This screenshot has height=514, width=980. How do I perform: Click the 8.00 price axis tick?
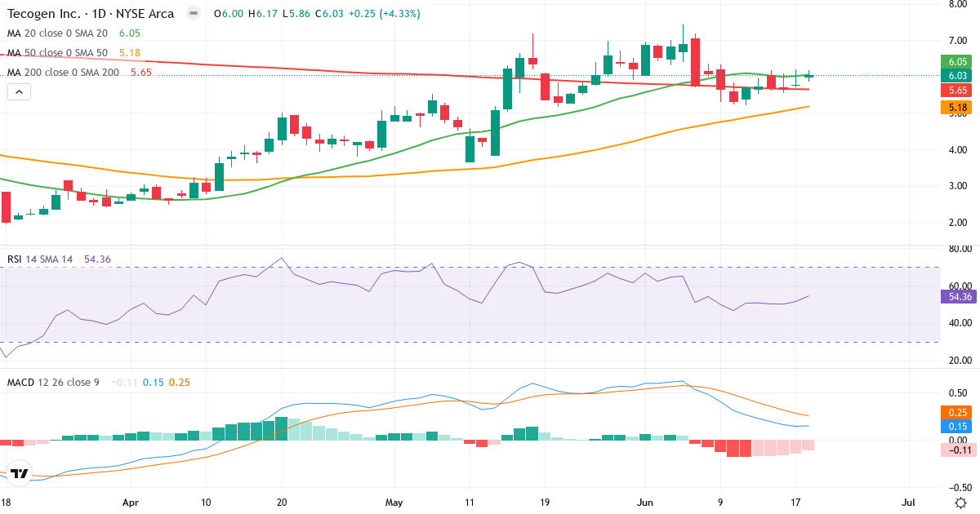point(958,4)
